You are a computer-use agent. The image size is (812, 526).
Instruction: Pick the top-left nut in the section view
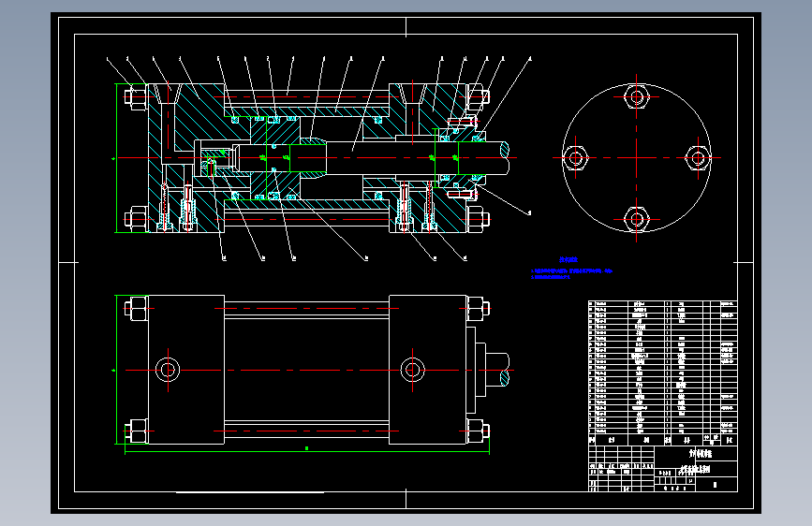coord(137,96)
